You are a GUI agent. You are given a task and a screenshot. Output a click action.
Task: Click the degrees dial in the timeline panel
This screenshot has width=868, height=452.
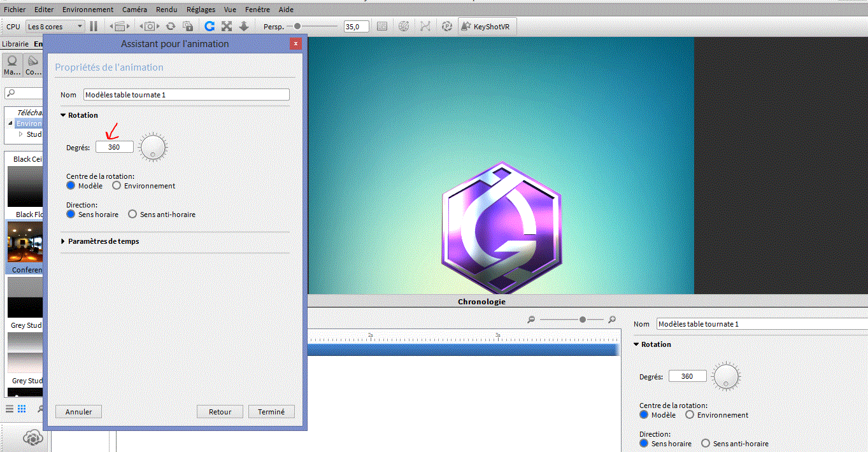pyautogui.click(x=725, y=376)
